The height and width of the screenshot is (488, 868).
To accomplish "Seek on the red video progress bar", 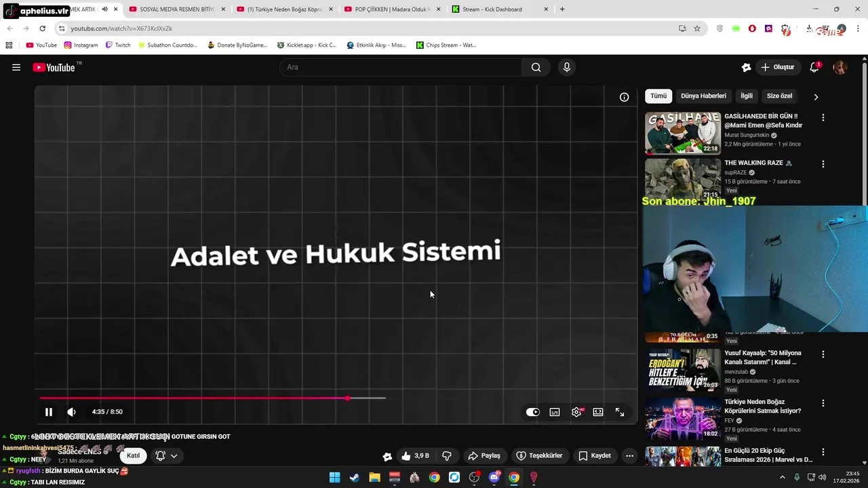I will pos(194,398).
